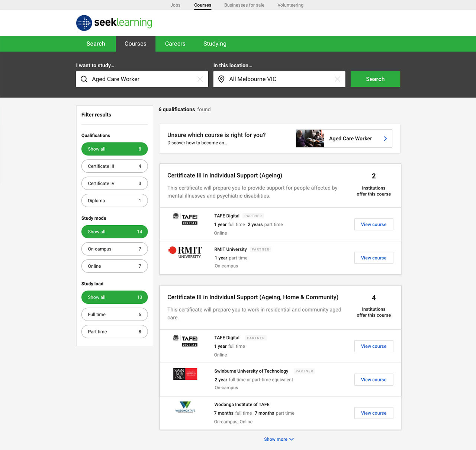Click the seek learning logo

(114, 23)
